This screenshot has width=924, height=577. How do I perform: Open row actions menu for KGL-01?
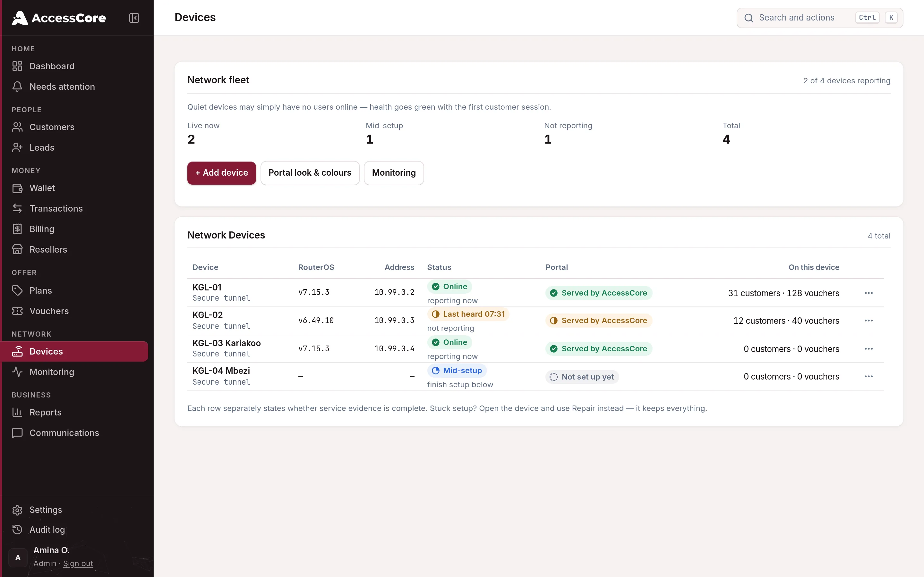pyautogui.click(x=868, y=293)
